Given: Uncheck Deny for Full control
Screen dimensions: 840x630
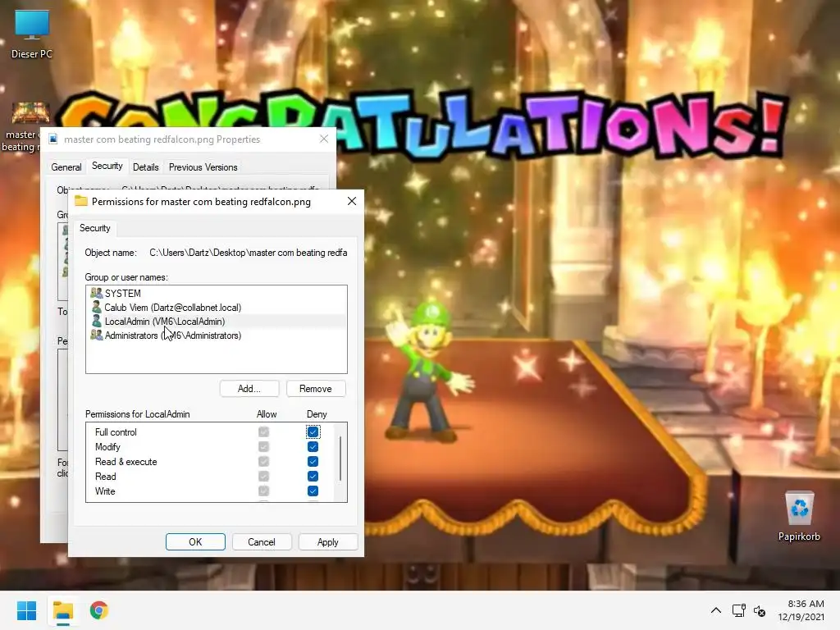Looking at the screenshot, I should pos(313,431).
